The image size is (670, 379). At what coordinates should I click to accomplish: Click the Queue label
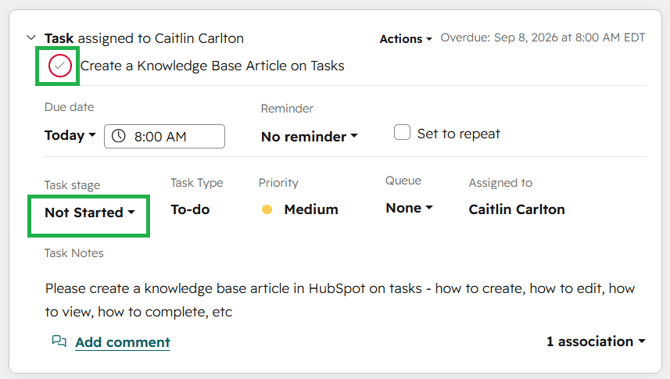(x=403, y=181)
